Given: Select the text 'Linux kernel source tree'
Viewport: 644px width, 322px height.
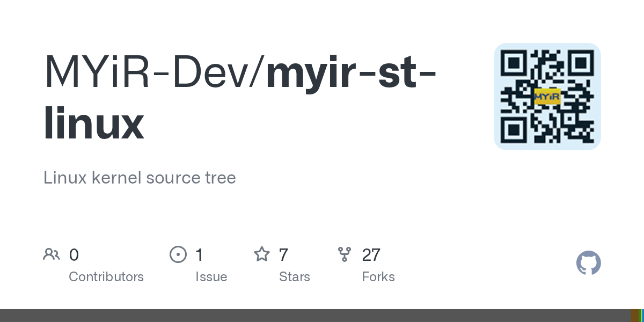Looking at the screenshot, I should [x=140, y=178].
